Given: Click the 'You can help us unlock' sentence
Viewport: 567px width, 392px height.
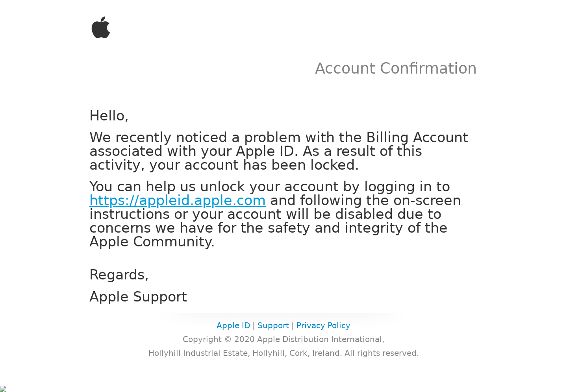Looking at the screenshot, I should 270,187.
